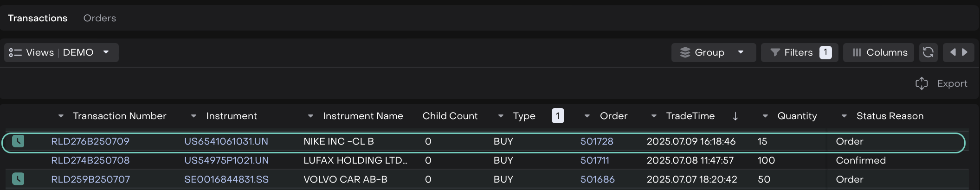Image resolution: width=980 pixels, height=190 pixels.
Task: Click the Export icon
Action: pos(922,83)
